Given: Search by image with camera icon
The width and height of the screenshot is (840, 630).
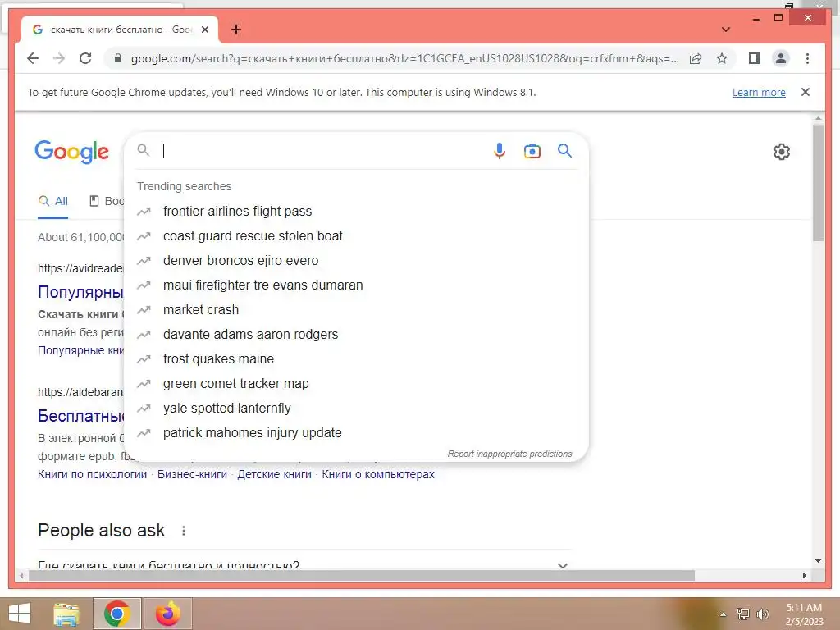Looking at the screenshot, I should (x=532, y=151).
